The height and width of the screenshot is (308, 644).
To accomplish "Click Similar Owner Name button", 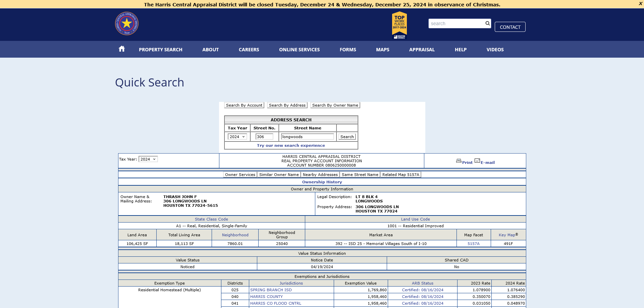I will point(279,175).
